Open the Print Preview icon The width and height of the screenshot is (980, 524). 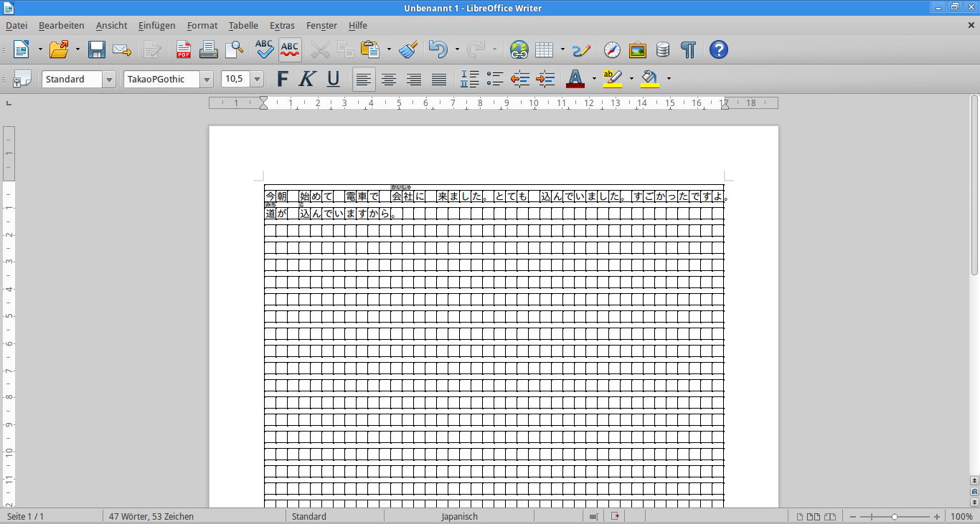click(234, 49)
